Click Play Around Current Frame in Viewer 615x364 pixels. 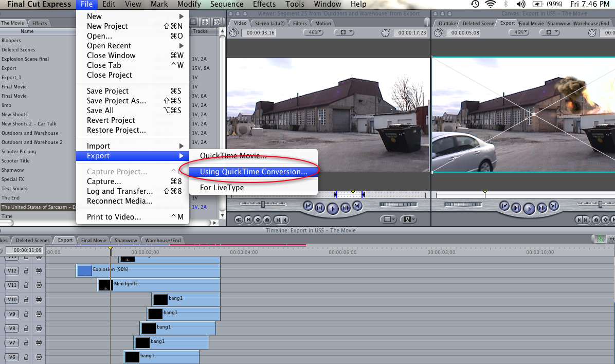tap(345, 208)
